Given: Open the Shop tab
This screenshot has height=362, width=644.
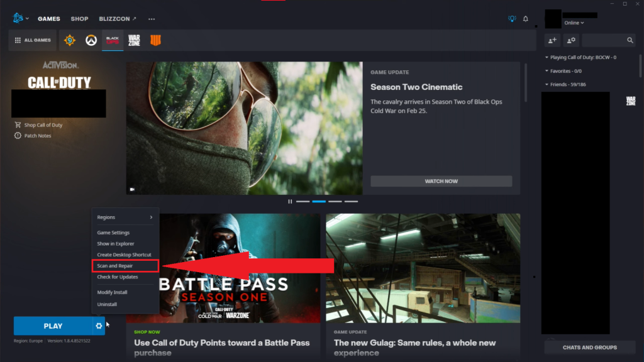Looking at the screenshot, I should click(79, 19).
